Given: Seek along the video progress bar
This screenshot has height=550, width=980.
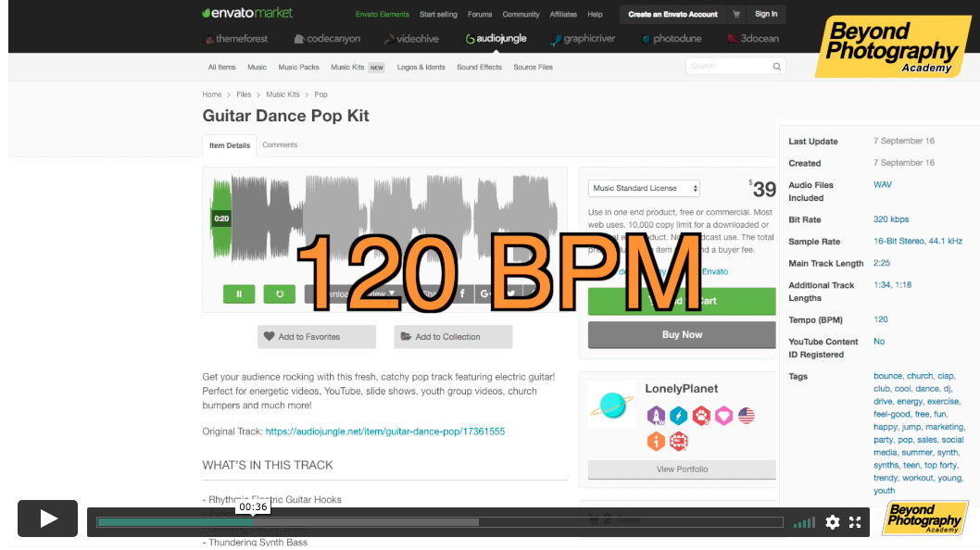Looking at the screenshot, I should (440, 522).
